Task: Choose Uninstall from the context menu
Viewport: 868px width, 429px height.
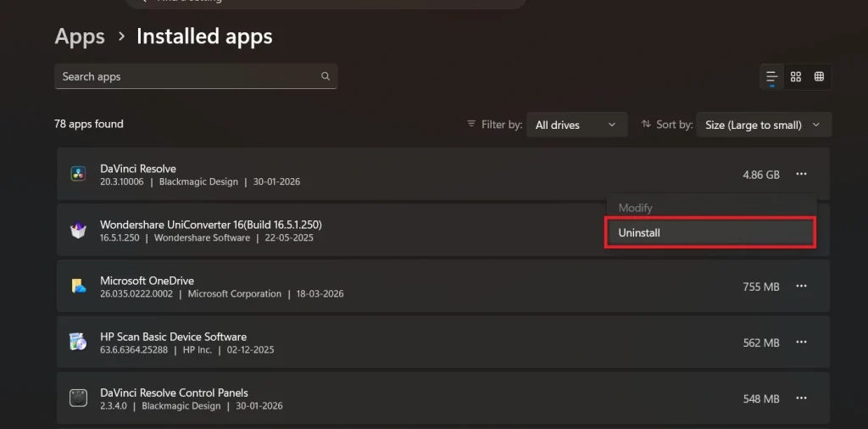Action: [x=710, y=233]
